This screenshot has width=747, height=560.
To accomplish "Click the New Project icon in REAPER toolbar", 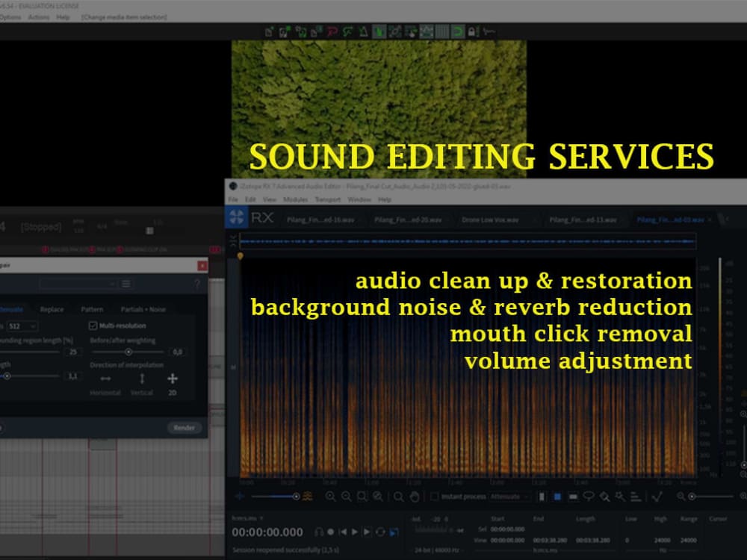I will (269, 32).
